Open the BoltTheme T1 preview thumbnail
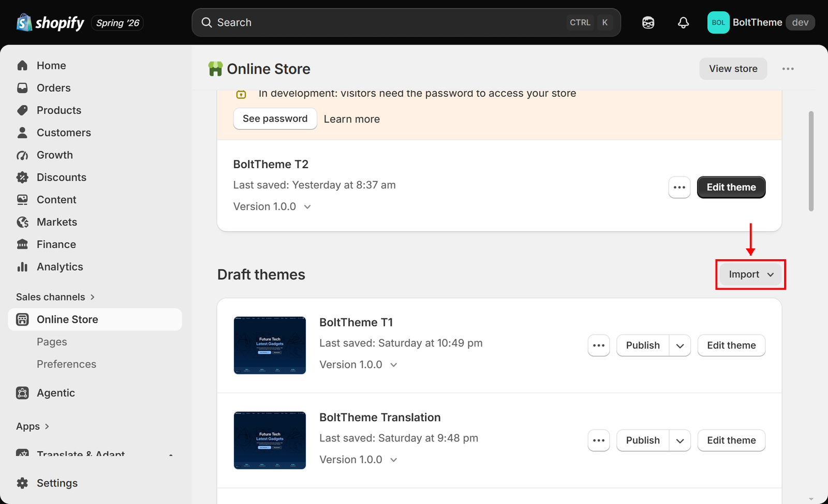This screenshot has width=828, height=504. 270,346
